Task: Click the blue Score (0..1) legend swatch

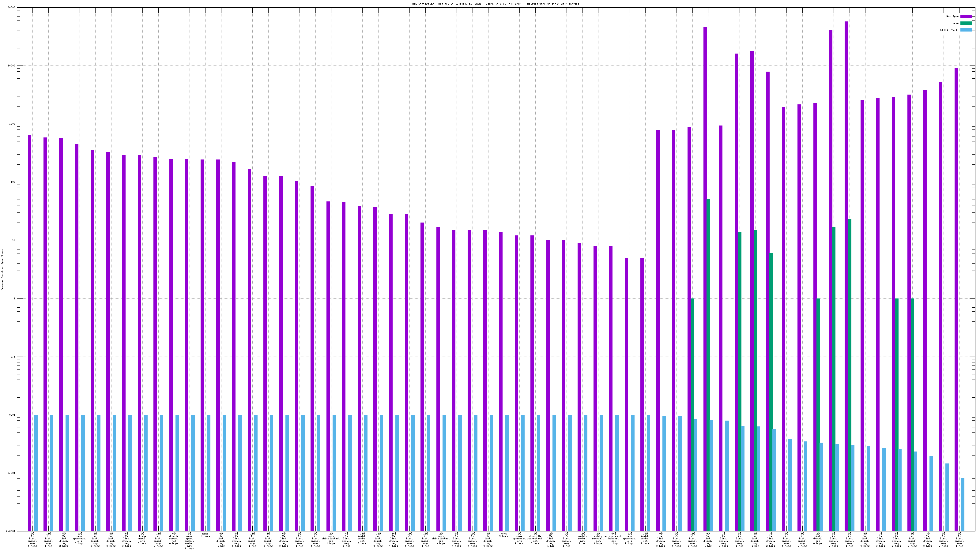Action: coord(966,30)
